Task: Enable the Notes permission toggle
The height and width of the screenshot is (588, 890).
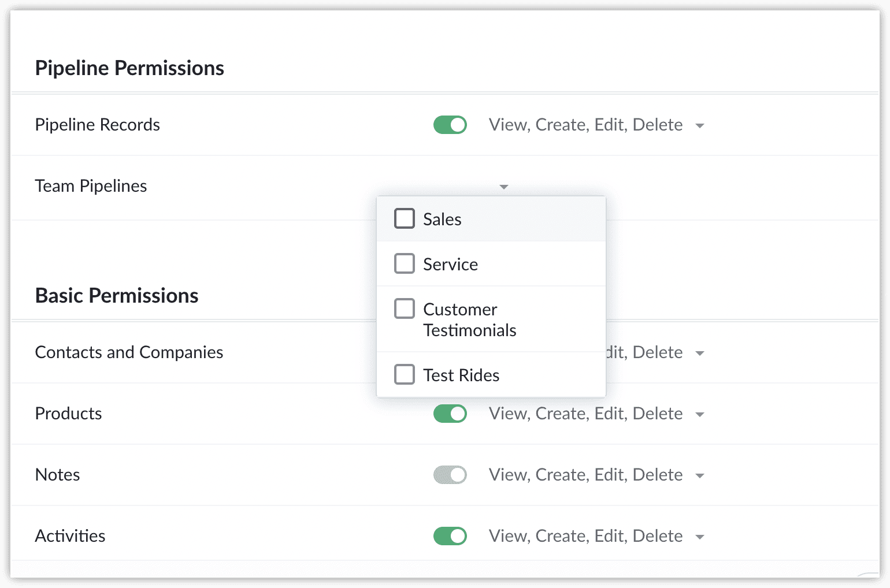Action: tap(450, 475)
